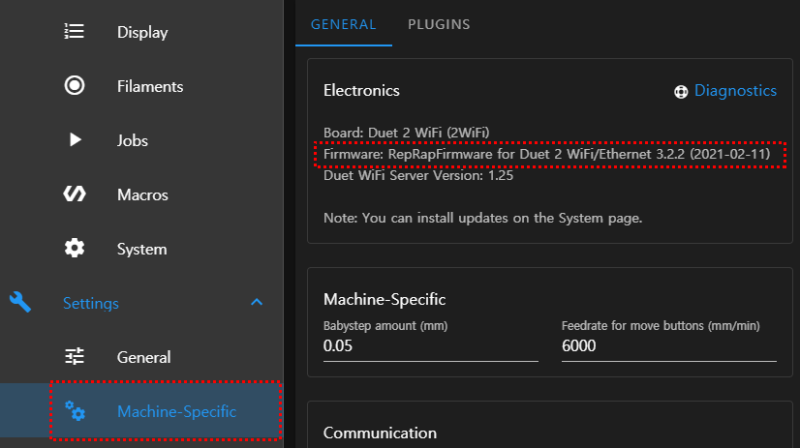This screenshot has height=448, width=800.
Task: Click the Diagnostics lifebuoy icon
Action: [x=681, y=91]
